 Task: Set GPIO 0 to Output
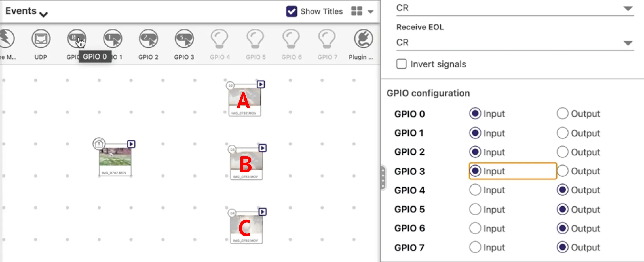(x=562, y=114)
